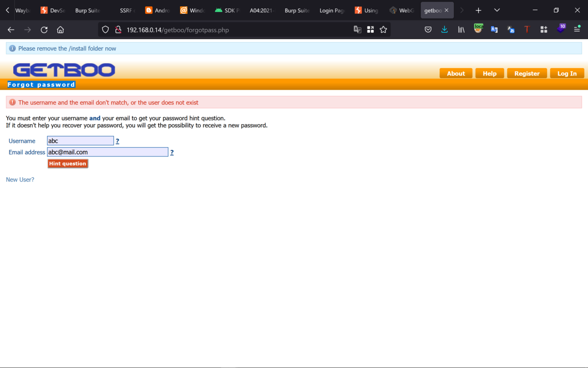Open the help mark beside Username field

click(117, 141)
